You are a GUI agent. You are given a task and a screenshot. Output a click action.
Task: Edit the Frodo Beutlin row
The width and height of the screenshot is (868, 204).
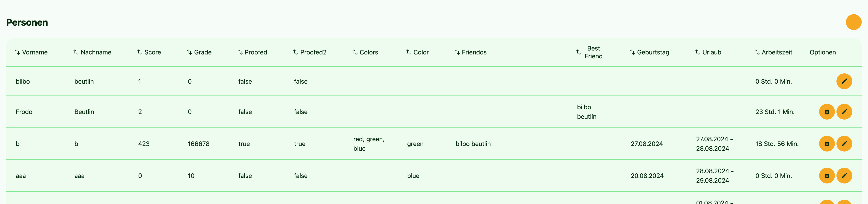coord(844,112)
